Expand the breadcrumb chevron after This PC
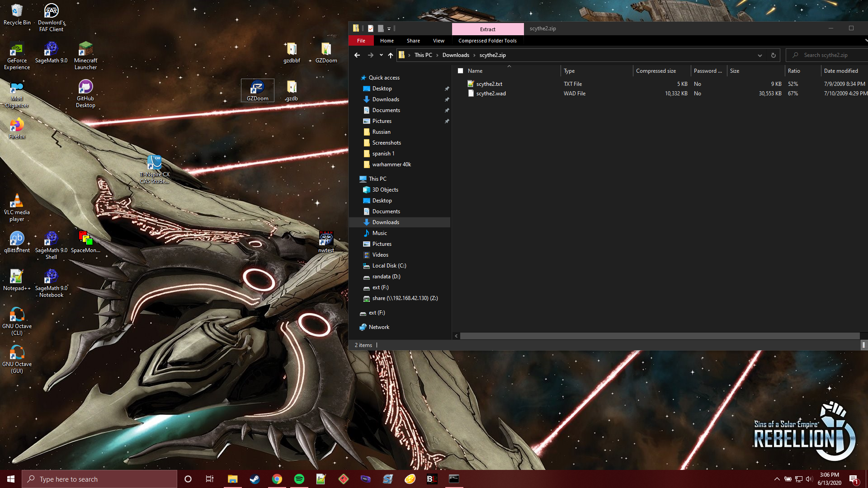 (x=437, y=55)
